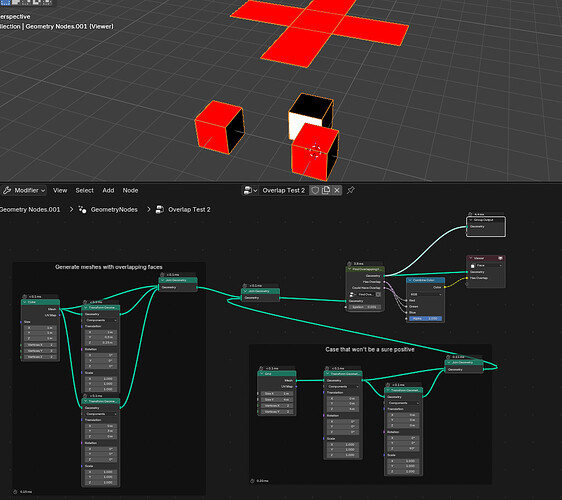This screenshot has height=500, width=562.
Task: Click the small button right of Find Ove... field
Action: point(378,294)
